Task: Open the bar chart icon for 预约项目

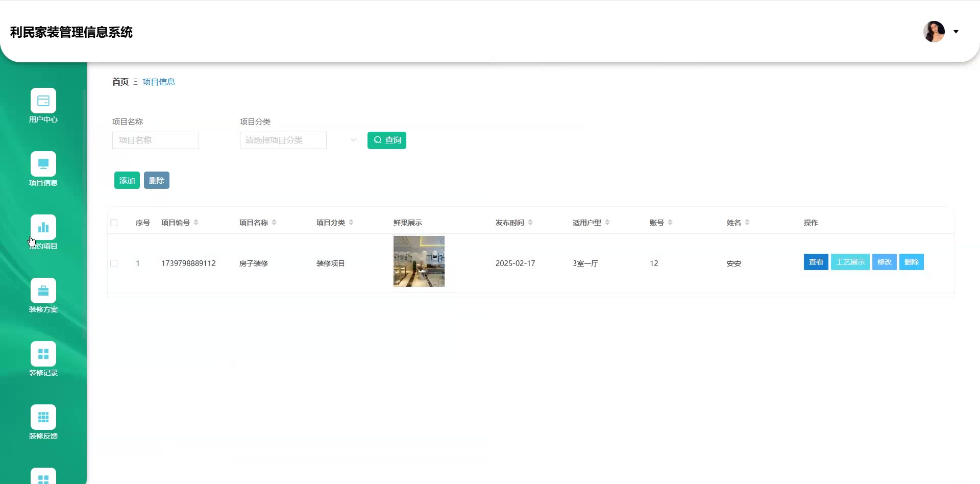Action: click(x=43, y=227)
